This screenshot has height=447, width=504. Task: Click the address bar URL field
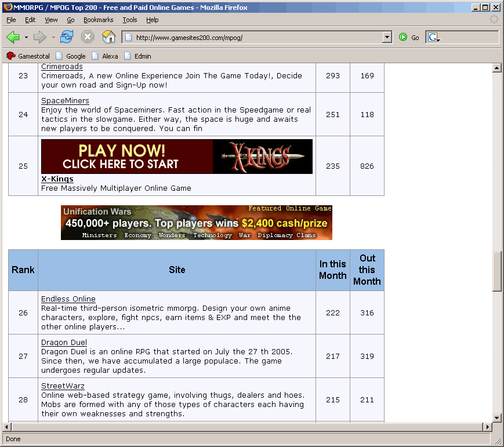(x=255, y=38)
